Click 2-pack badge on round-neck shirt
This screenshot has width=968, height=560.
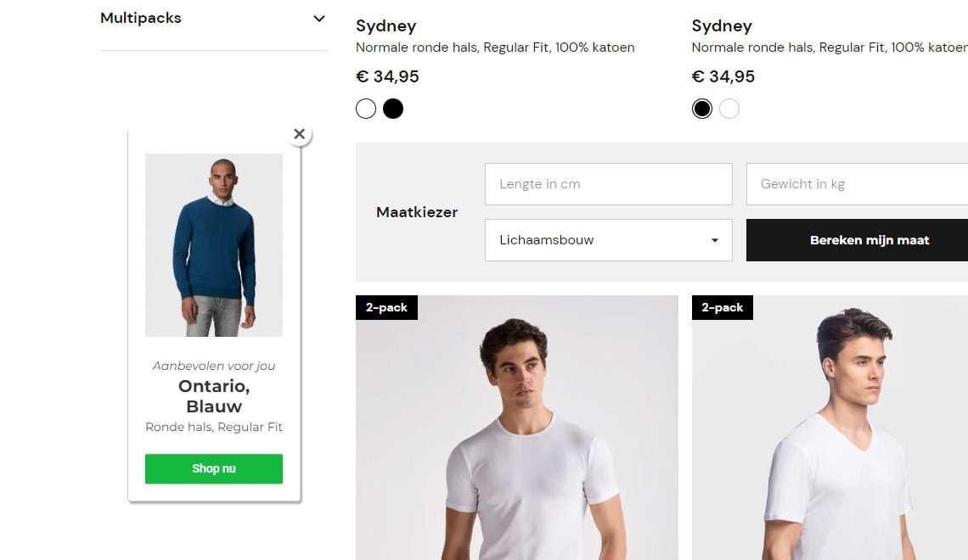click(x=386, y=308)
